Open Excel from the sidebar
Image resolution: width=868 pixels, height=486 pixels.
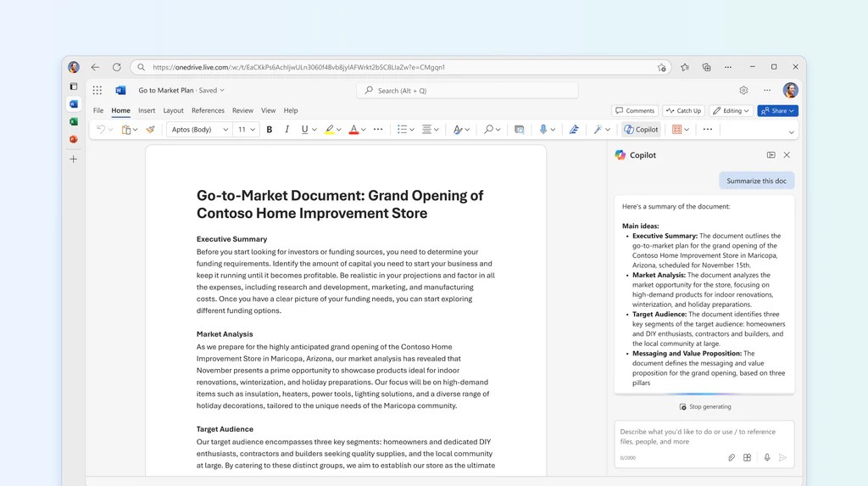[74, 121]
